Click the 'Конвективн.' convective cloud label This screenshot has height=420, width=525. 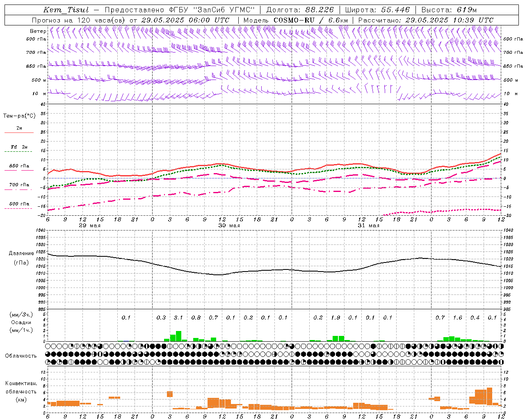click(x=21, y=383)
